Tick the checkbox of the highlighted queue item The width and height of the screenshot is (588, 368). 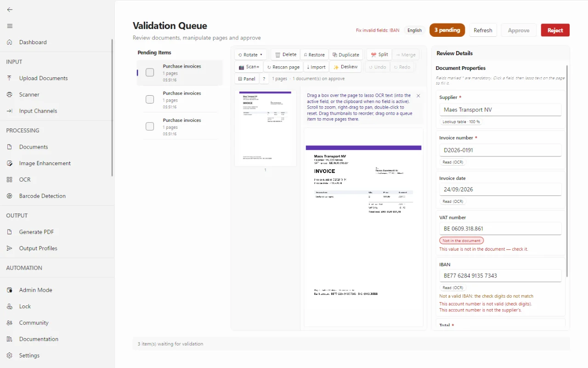click(x=150, y=72)
